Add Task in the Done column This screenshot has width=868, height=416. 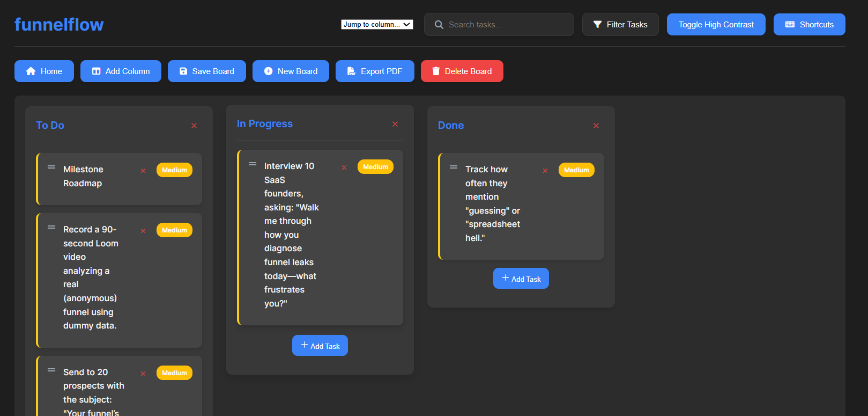pos(521,279)
